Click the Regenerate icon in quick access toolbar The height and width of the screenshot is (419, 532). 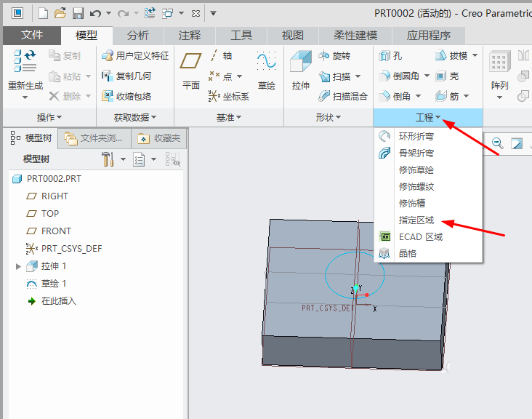(x=150, y=13)
